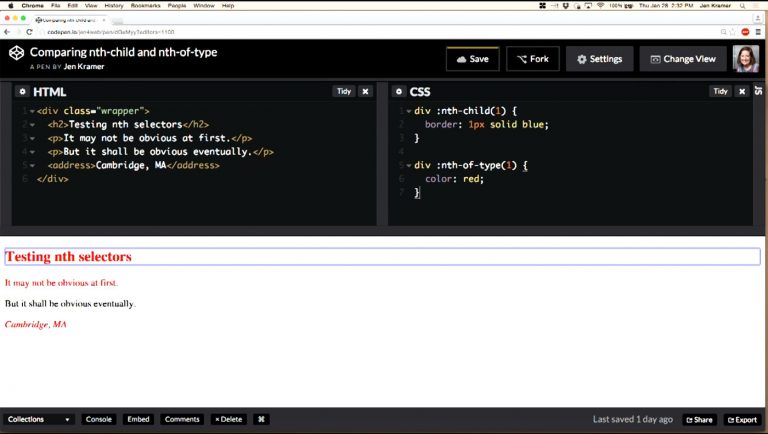Click the keyboard shortcuts command icon
768x434 pixels.
pyautogui.click(x=261, y=419)
